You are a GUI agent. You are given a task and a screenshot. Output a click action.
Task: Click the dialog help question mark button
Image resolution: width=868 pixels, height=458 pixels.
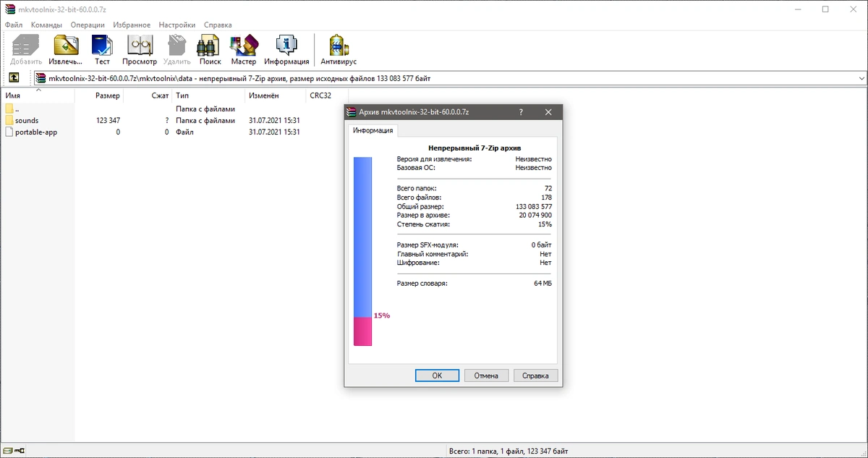pyautogui.click(x=521, y=112)
